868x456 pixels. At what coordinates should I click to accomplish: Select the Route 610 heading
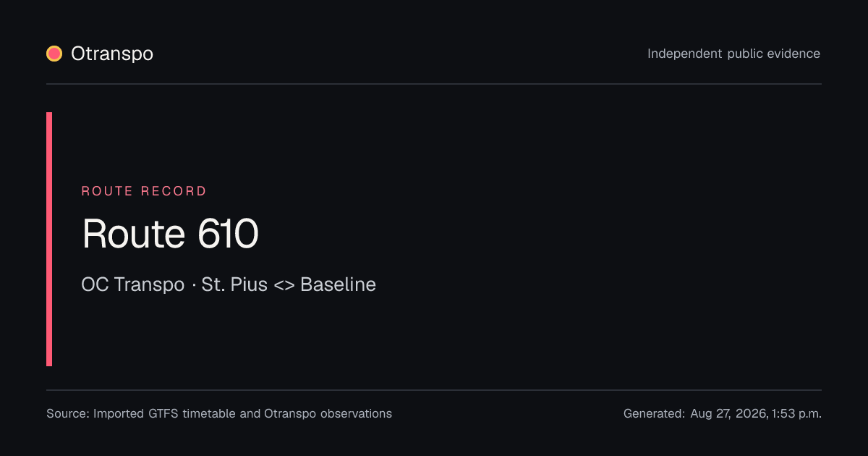click(170, 234)
